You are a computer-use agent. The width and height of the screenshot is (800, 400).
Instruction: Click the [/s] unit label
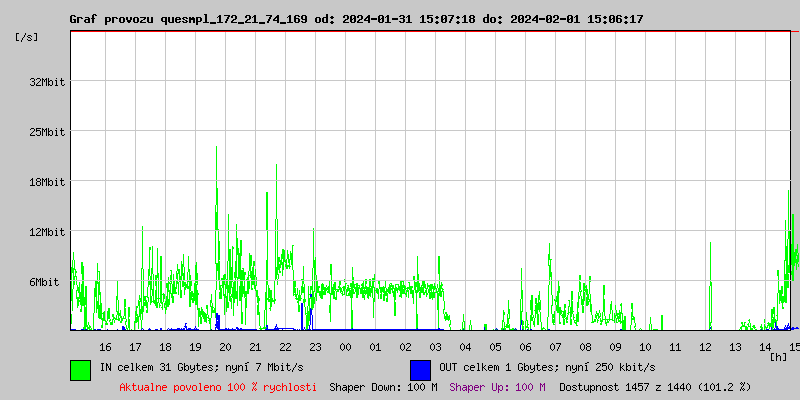pos(27,37)
